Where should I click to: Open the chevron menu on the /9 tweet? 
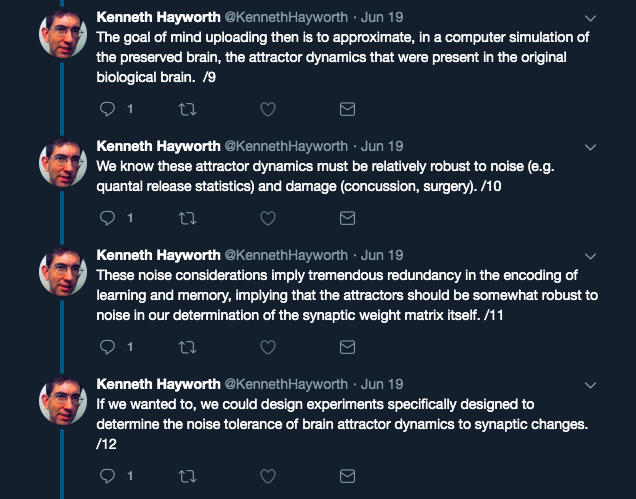click(x=591, y=18)
